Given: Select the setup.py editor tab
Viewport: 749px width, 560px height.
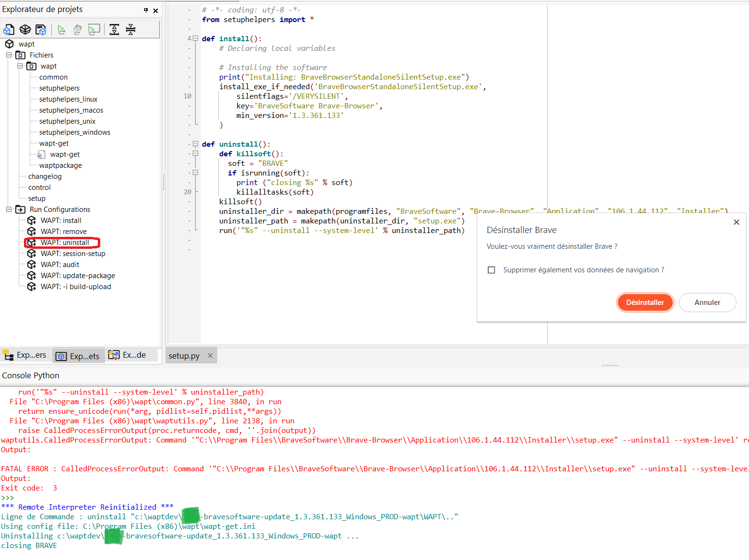Looking at the screenshot, I should (x=184, y=356).
